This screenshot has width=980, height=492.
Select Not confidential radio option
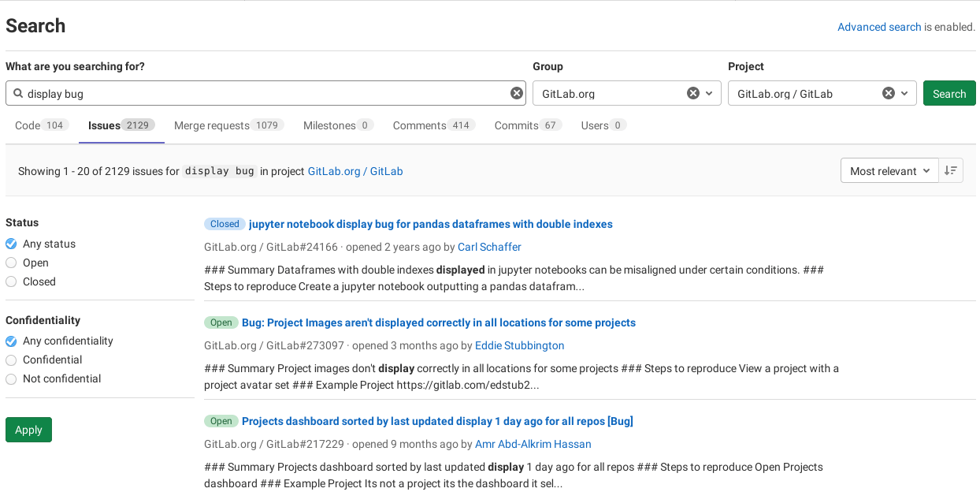(11, 378)
